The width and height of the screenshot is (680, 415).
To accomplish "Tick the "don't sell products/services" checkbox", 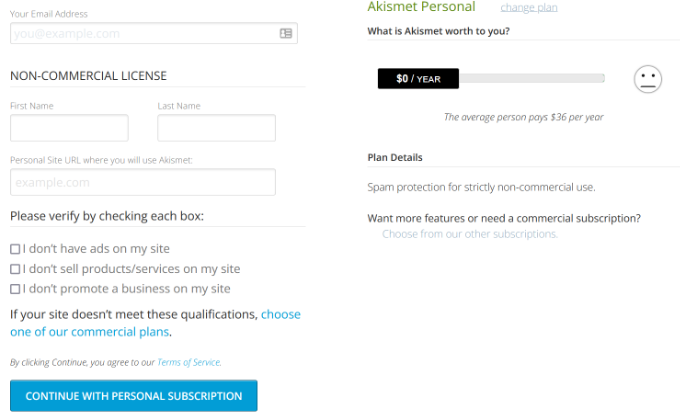I will [x=15, y=269].
